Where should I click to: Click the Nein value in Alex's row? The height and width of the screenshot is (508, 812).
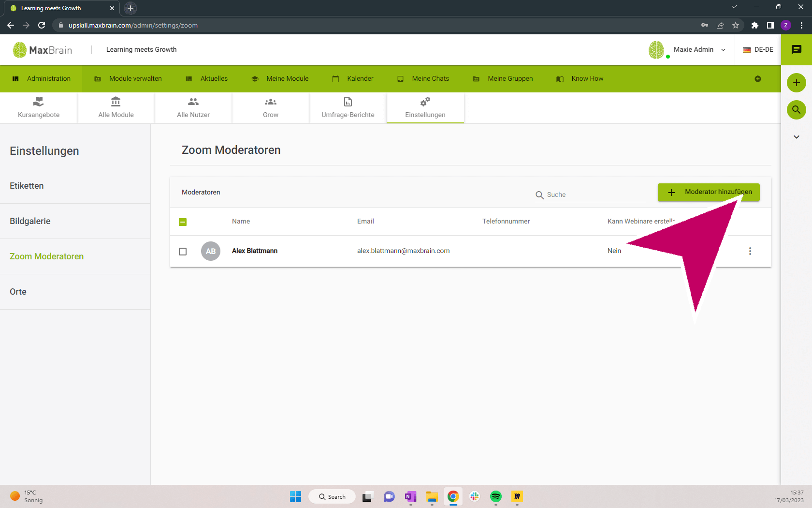point(614,251)
